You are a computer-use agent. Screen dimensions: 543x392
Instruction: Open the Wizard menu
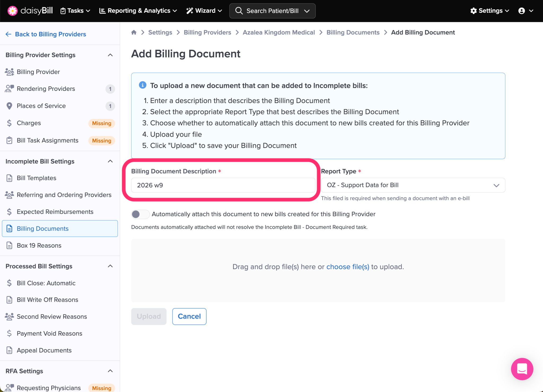point(204,11)
